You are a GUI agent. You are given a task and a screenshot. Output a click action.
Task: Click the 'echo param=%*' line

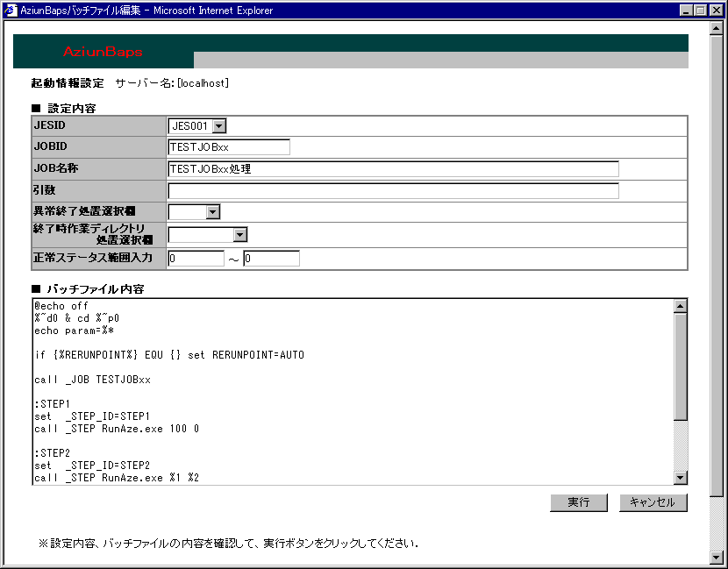(74, 331)
